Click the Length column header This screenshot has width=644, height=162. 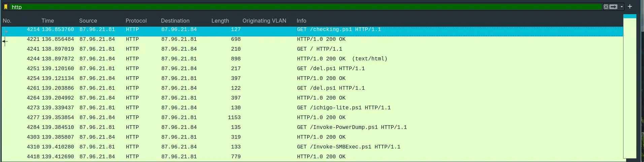pos(220,21)
